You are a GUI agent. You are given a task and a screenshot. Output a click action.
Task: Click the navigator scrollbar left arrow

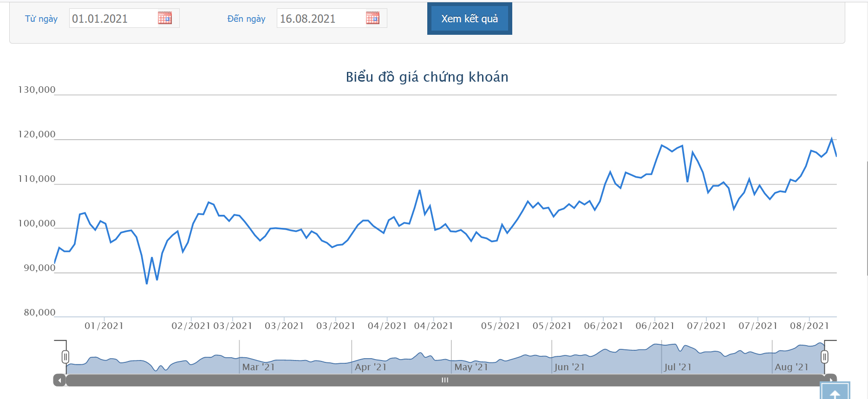59,380
